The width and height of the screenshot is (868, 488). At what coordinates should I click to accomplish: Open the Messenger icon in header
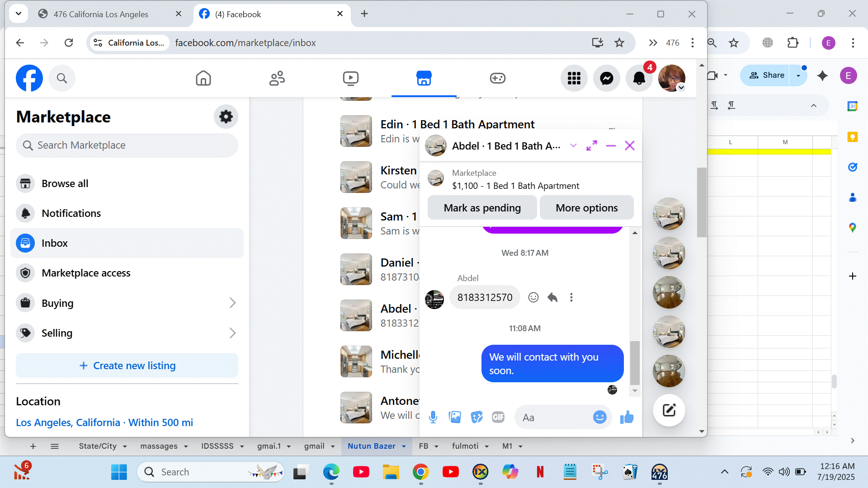pyautogui.click(x=606, y=78)
